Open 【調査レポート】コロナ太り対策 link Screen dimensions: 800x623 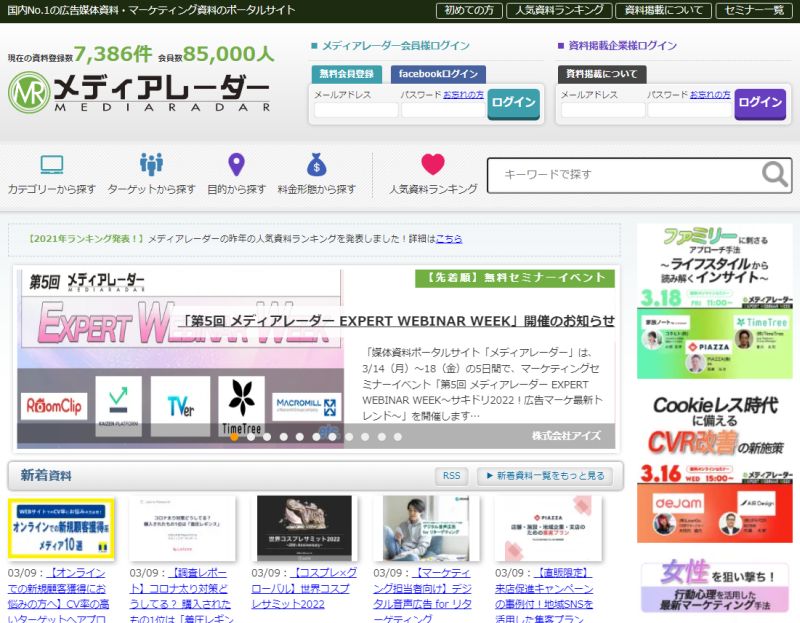pos(181,596)
